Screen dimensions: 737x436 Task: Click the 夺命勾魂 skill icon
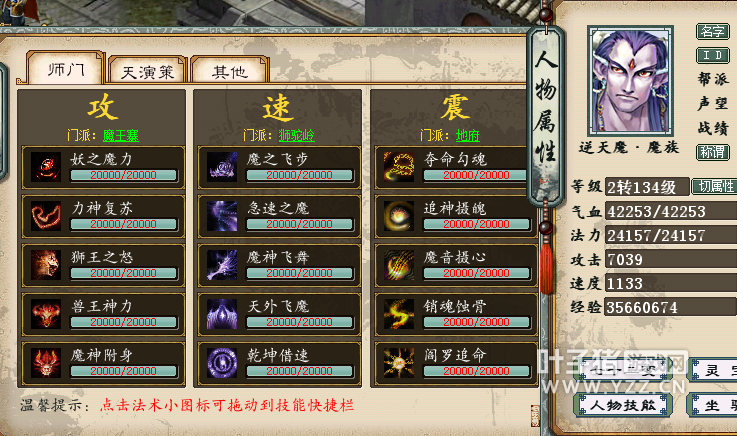pyautogui.click(x=399, y=167)
